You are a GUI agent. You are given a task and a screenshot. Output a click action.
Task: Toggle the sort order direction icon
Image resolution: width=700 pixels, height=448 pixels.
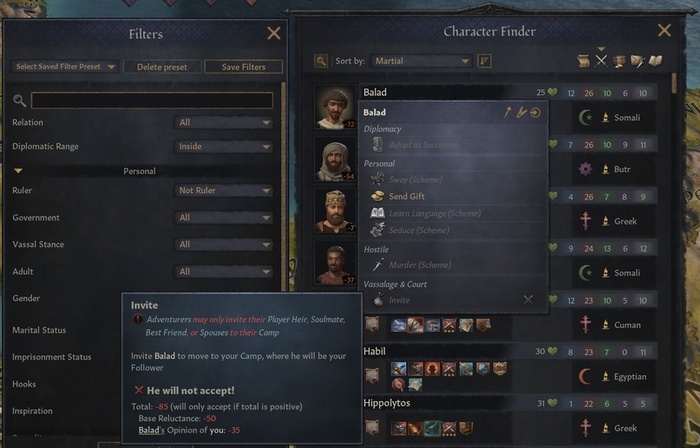click(484, 61)
